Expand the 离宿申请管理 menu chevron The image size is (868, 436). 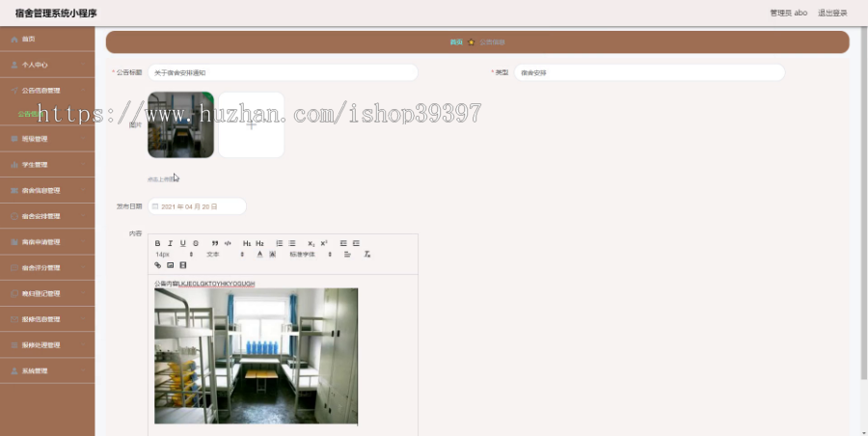pos(83,242)
